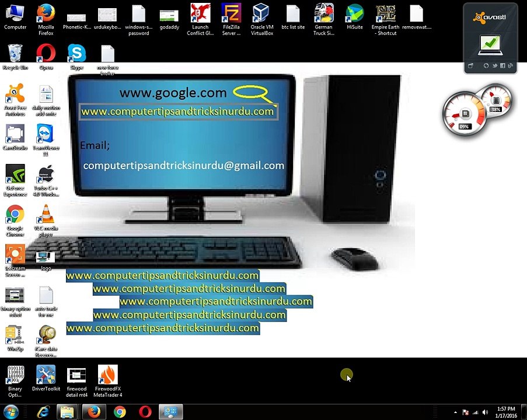Open firewood detail mt4 file

click(x=76, y=381)
